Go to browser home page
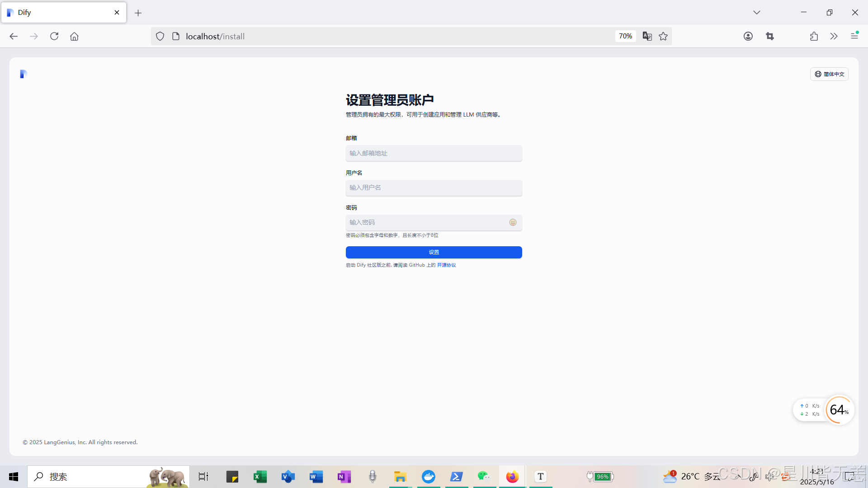Image resolution: width=868 pixels, height=488 pixels. [x=74, y=36]
